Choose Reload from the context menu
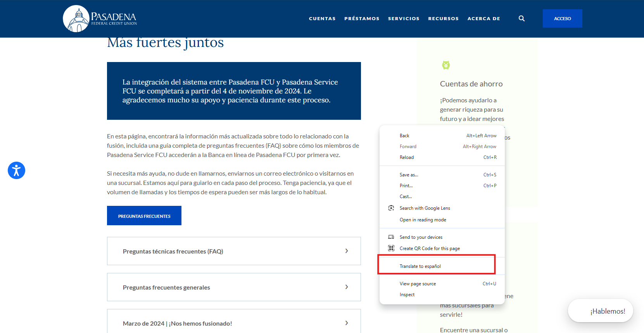644x333 pixels. click(x=442, y=157)
